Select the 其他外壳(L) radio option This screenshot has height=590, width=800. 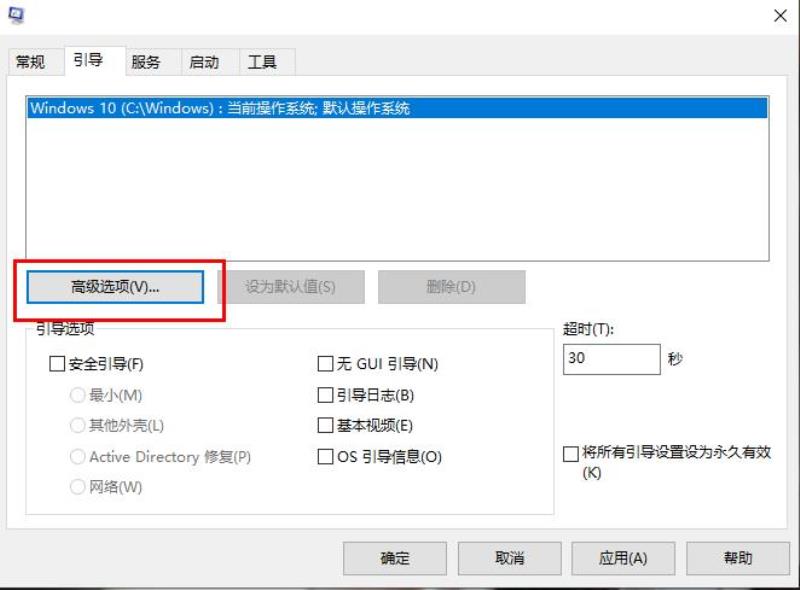click(78, 426)
